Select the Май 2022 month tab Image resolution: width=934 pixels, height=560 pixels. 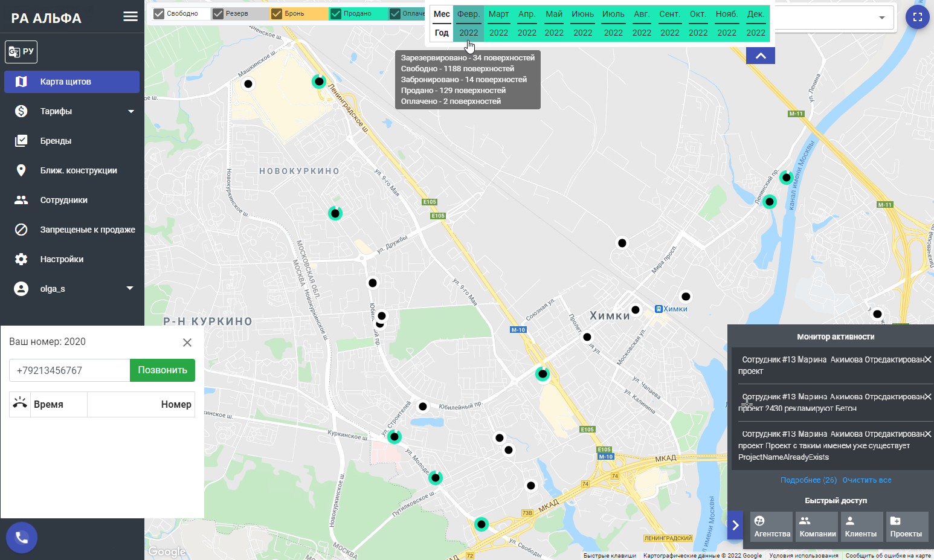(554, 23)
